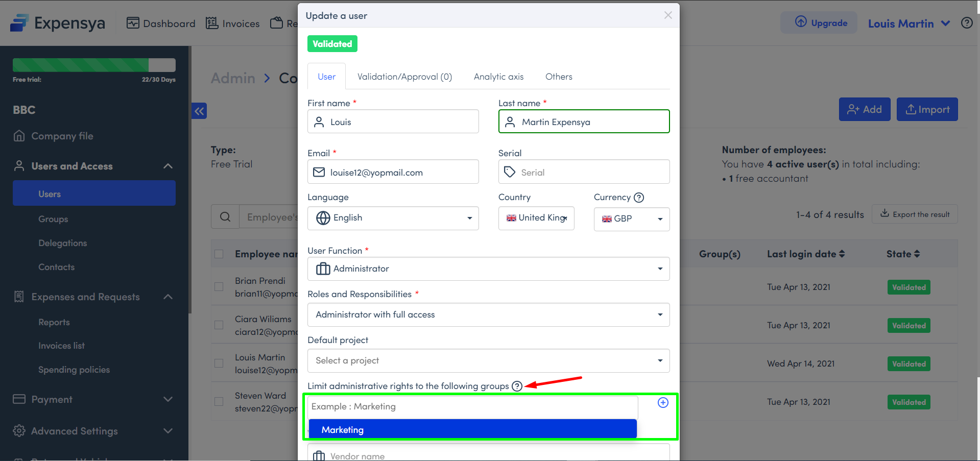This screenshot has height=461, width=980.
Task: Close the Update a user dialog
Action: click(x=667, y=15)
